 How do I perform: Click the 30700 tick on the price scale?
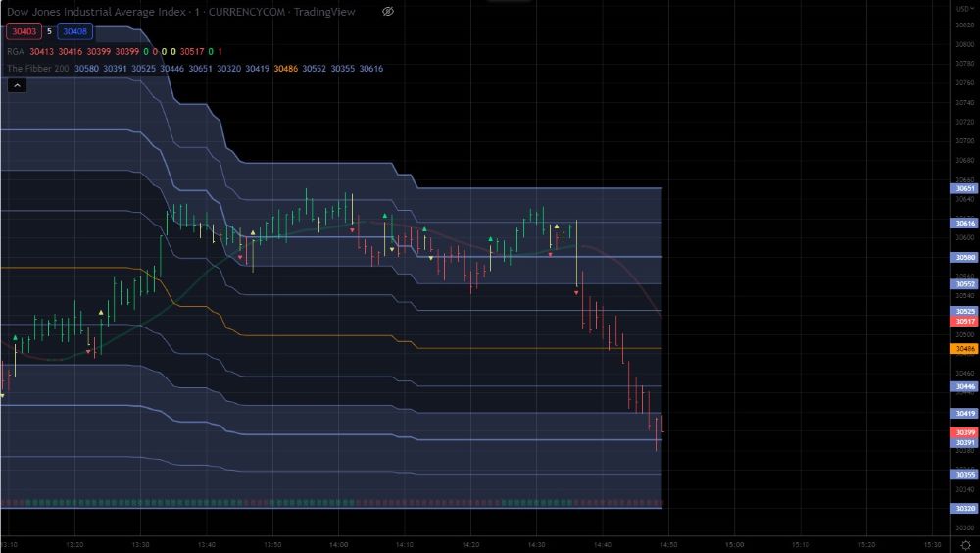click(x=965, y=141)
